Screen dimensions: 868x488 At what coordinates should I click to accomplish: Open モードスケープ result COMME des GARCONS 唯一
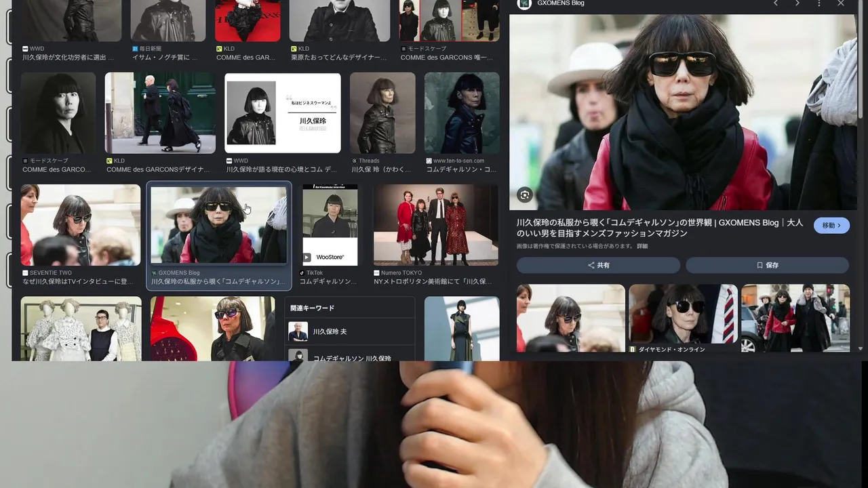tap(447, 58)
